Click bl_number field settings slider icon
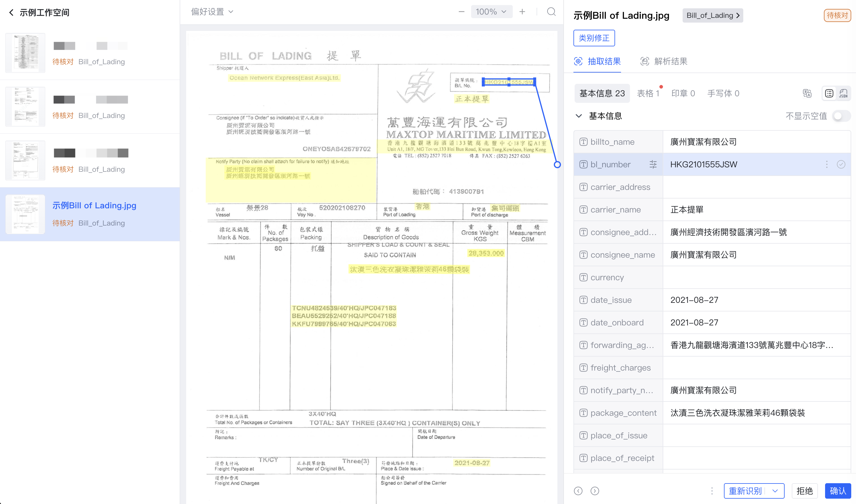The height and width of the screenshot is (504, 856). (x=653, y=164)
